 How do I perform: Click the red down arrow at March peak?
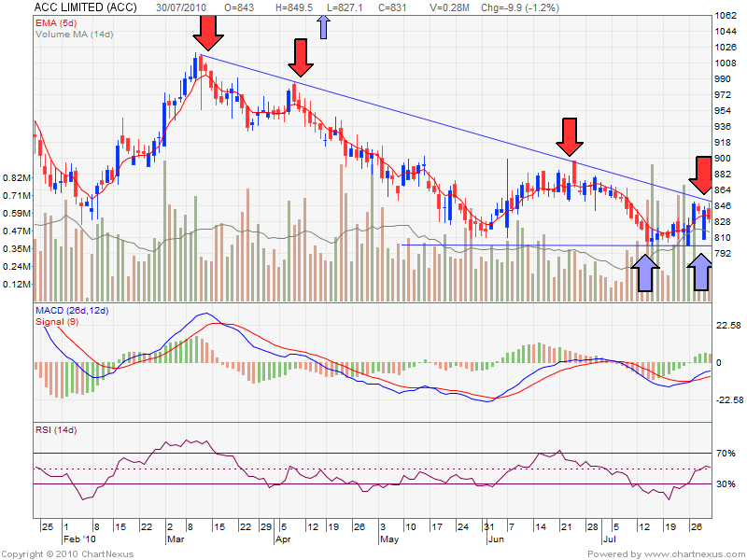click(209, 35)
